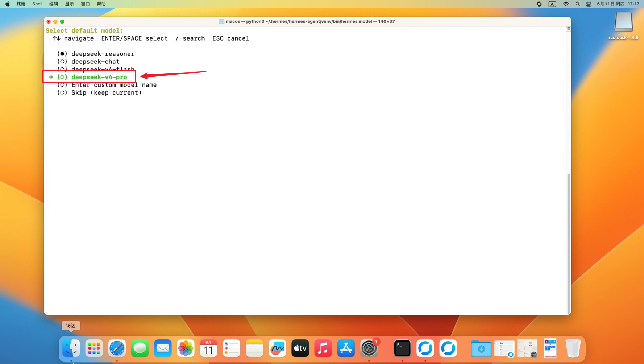Open Reminders from the Dock
Image resolution: width=644 pixels, height=364 pixels.
click(231, 348)
